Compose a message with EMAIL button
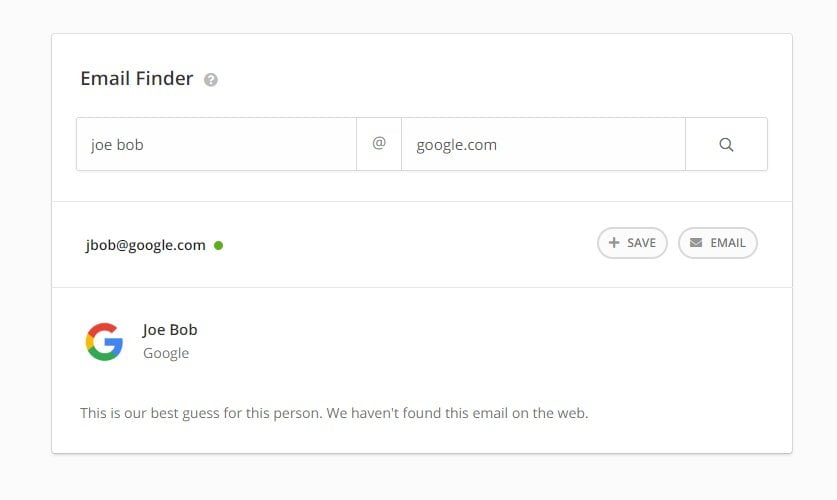The image size is (837, 500). (x=717, y=243)
